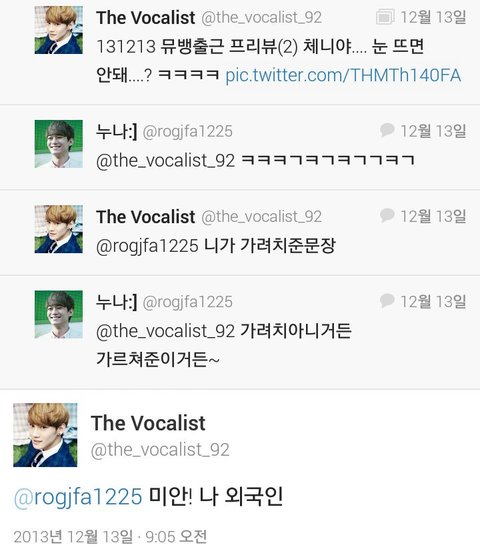Click the @rogjfa1225 handle next to first 누나:]

(188, 132)
